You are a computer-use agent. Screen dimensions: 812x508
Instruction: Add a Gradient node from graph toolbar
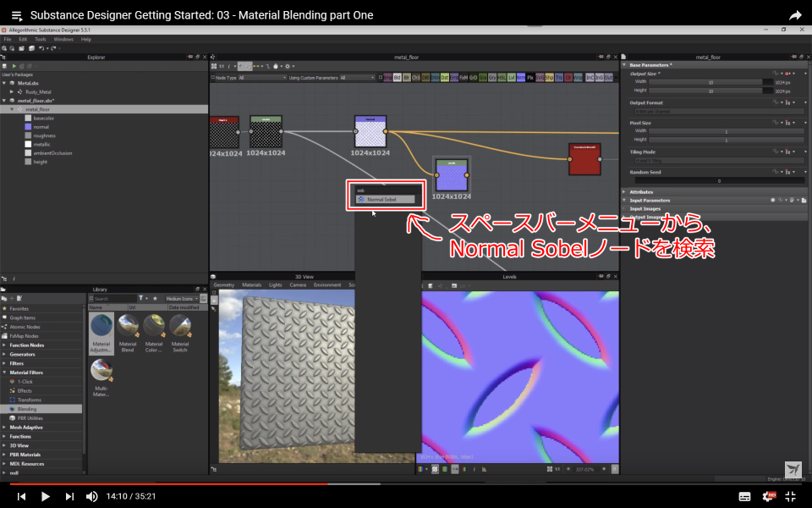[482, 77]
